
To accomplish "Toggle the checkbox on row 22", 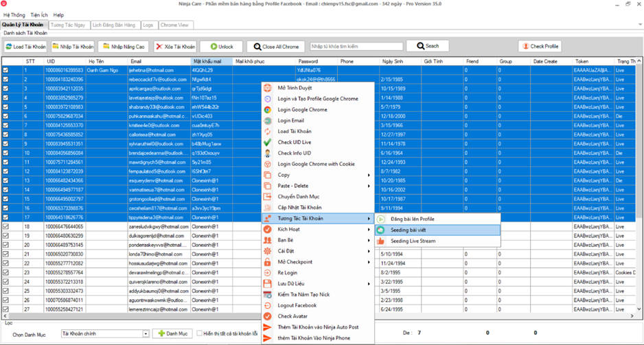I will [5, 263].
